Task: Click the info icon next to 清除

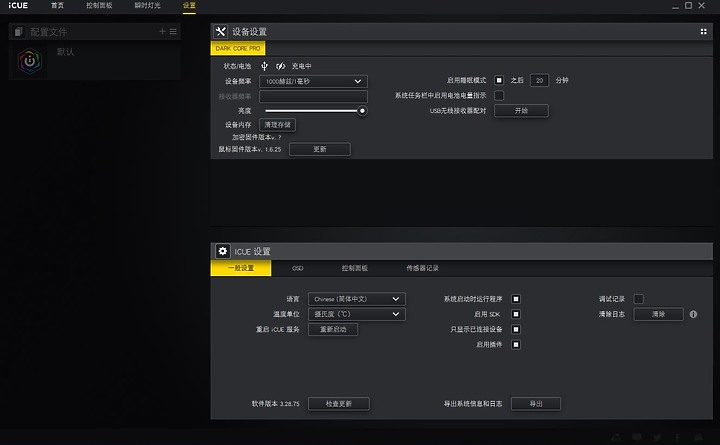Action: click(693, 314)
